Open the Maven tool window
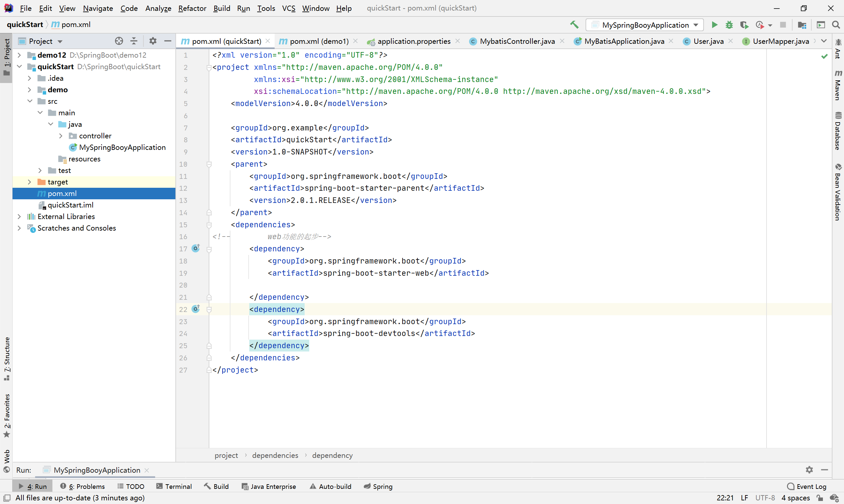Screen dimensions: 844x504 click(x=838, y=85)
